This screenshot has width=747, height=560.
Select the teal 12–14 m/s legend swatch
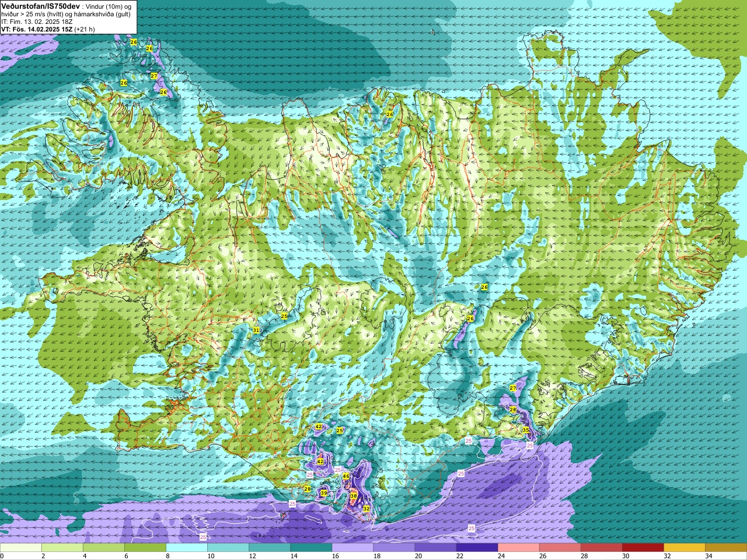[x=270, y=548]
